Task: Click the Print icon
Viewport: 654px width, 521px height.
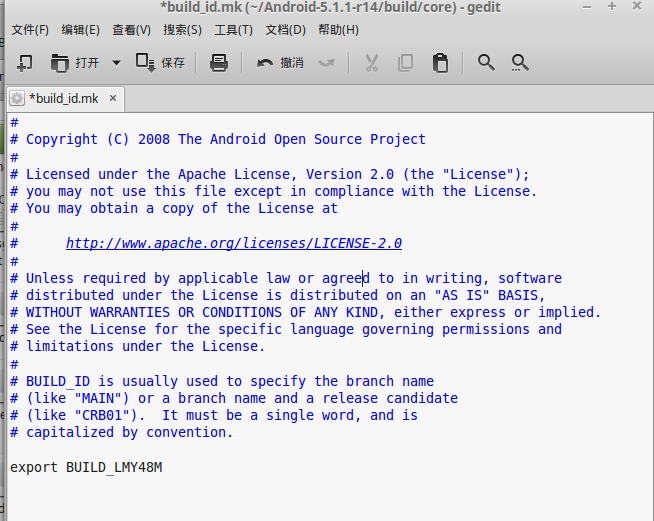Action: (x=219, y=63)
